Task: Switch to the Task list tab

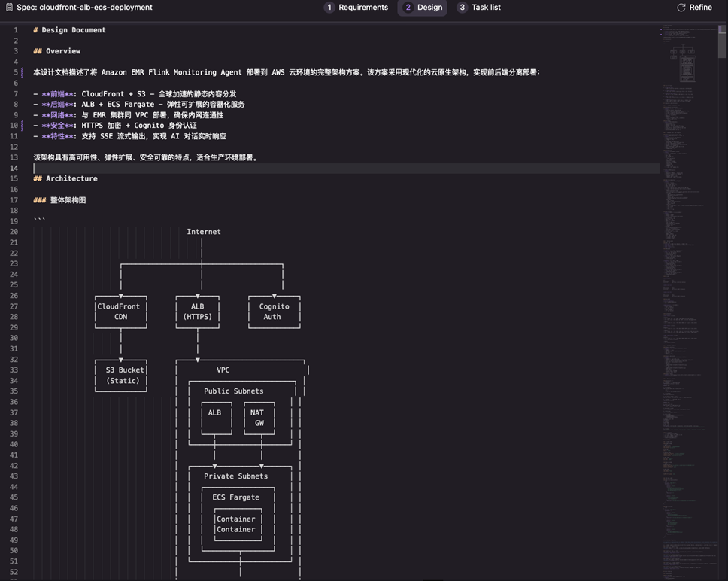Action: [x=486, y=8]
